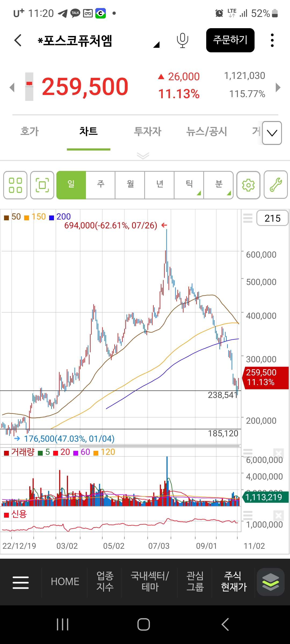Show previous stock with left triangle
290x644 pixels.
coord(12,87)
